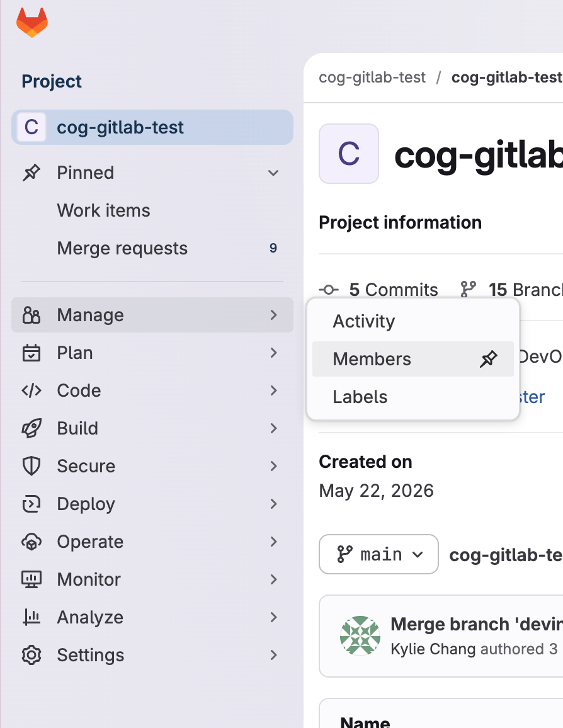This screenshot has width=563, height=728.
Task: Click the large project avatar C
Action: [349, 154]
